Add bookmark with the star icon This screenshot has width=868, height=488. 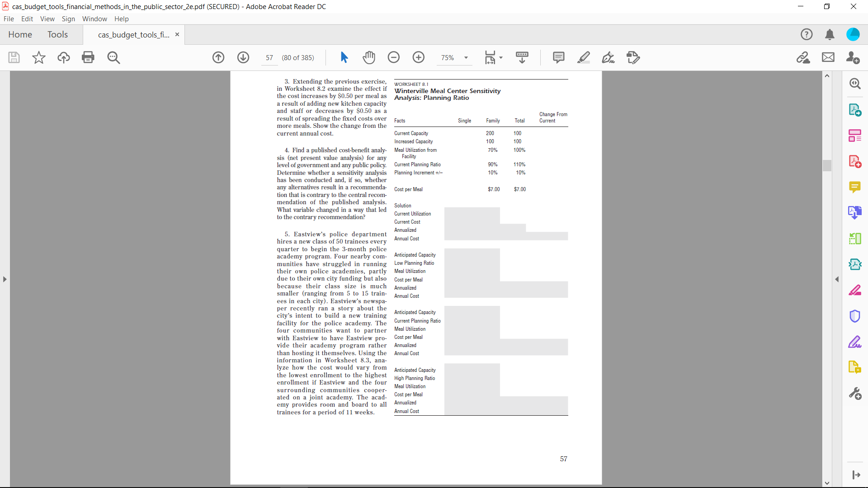click(39, 57)
